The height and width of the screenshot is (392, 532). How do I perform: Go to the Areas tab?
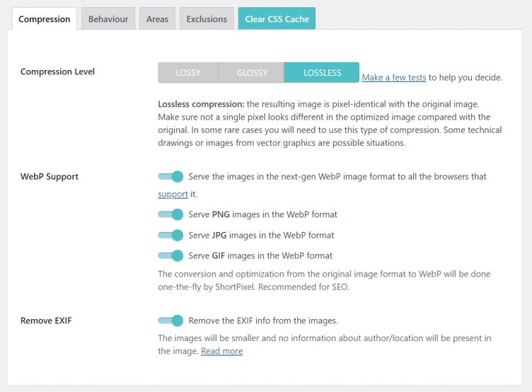pyautogui.click(x=157, y=19)
